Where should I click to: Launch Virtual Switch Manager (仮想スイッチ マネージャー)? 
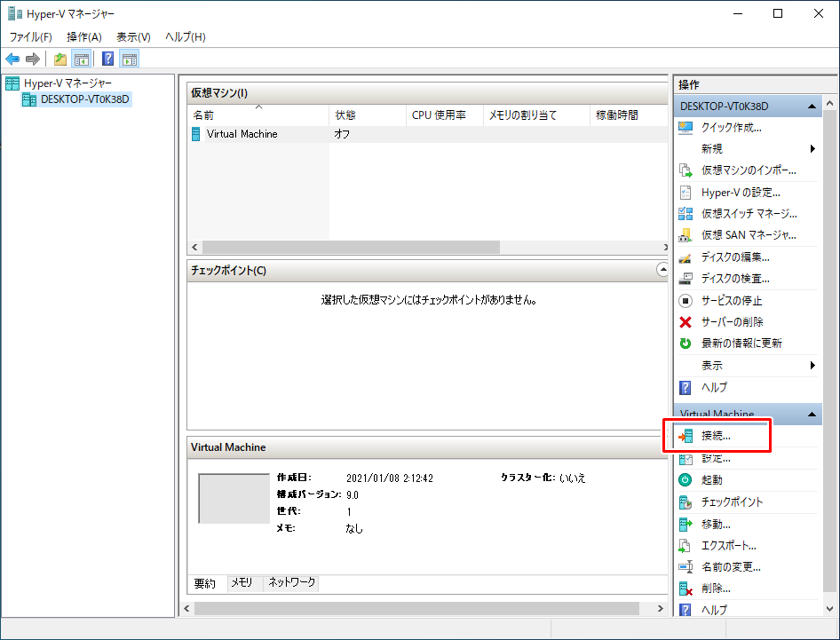[x=749, y=214]
